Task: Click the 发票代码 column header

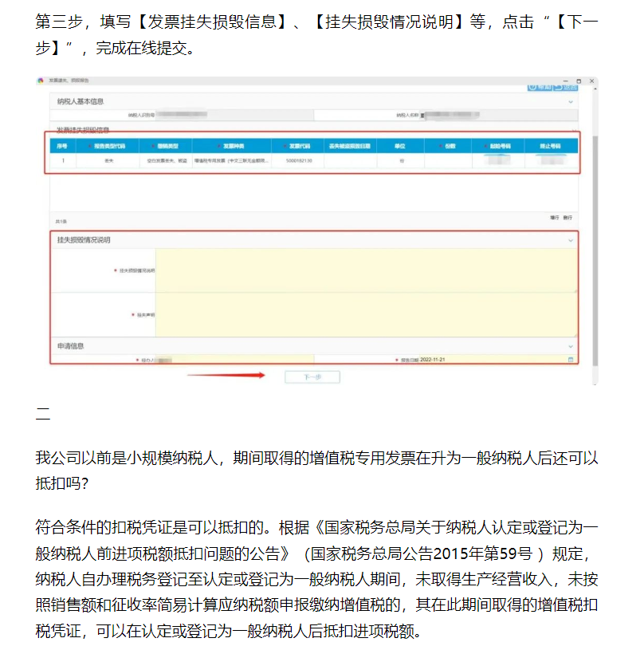Action: [299, 146]
